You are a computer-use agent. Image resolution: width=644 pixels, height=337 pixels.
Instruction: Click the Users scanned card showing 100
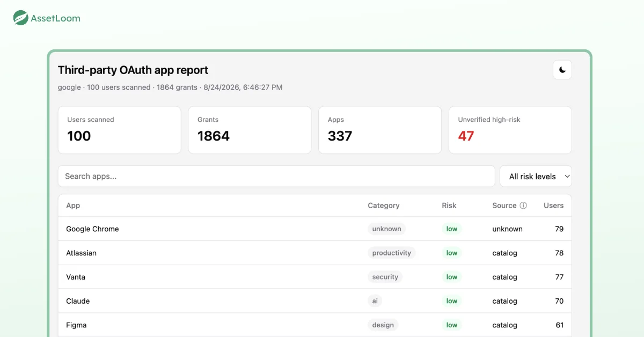120,130
